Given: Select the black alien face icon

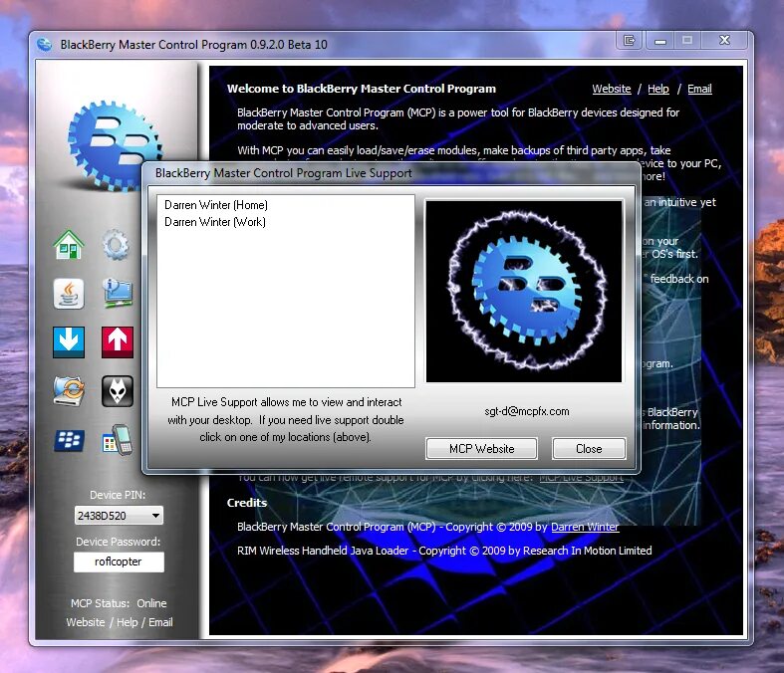Looking at the screenshot, I should tap(118, 390).
